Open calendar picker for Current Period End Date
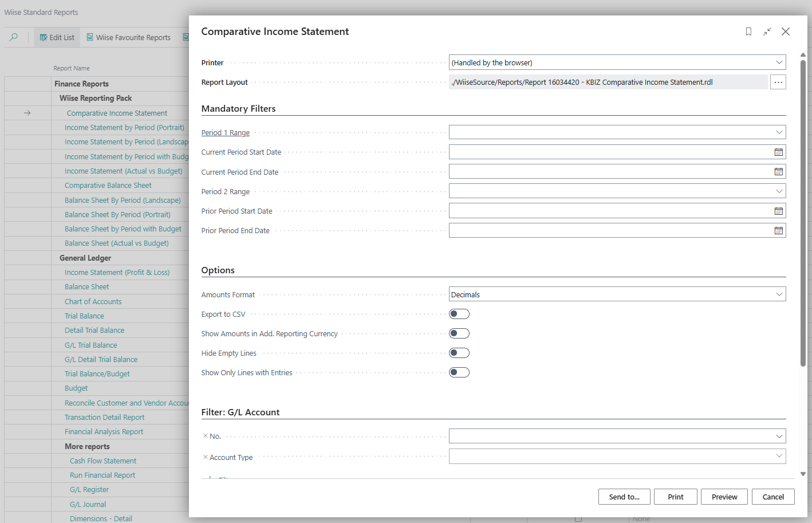812x523 pixels. [x=778, y=172]
